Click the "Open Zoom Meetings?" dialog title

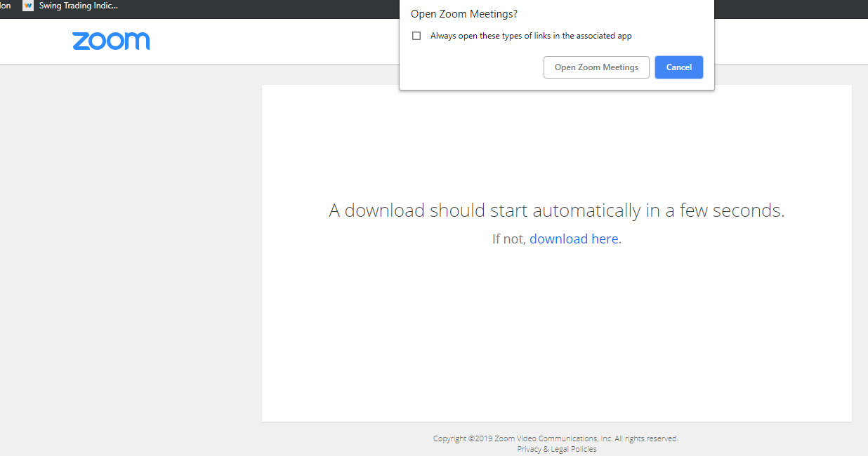point(463,14)
